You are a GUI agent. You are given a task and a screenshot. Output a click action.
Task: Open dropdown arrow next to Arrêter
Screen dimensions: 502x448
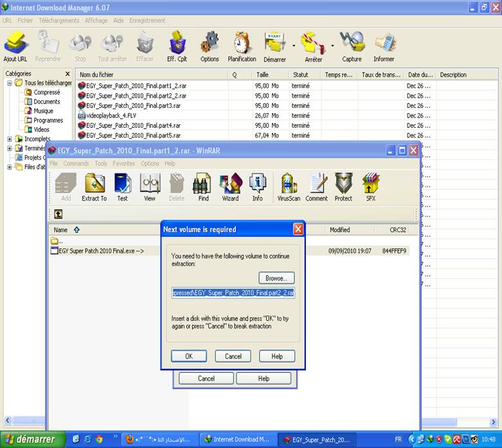click(x=332, y=46)
